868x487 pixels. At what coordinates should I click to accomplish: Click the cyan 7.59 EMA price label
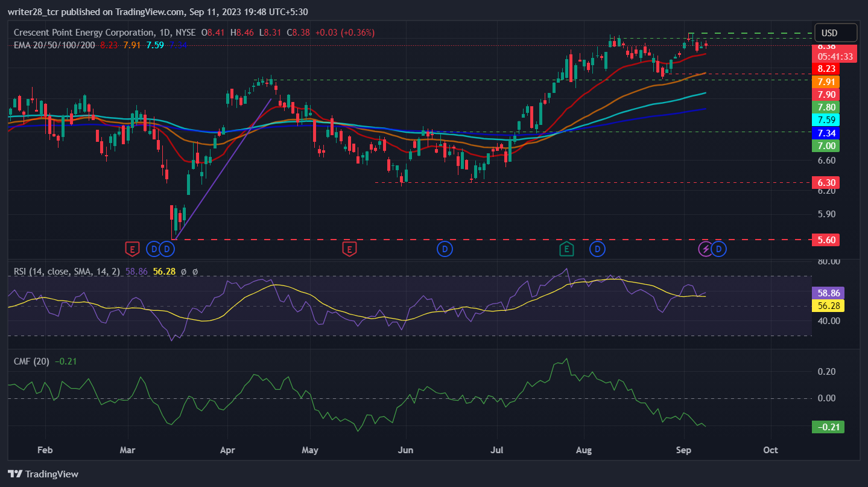(x=826, y=120)
